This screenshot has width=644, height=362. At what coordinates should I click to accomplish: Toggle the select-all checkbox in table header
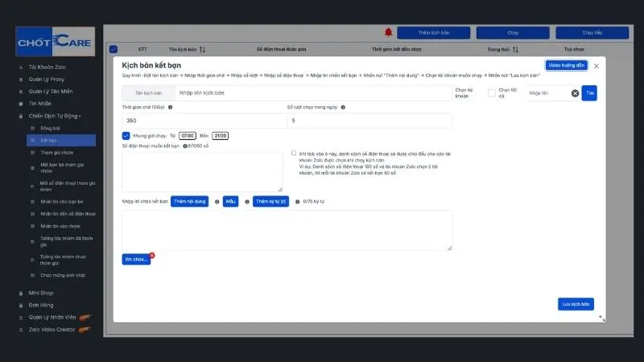point(114,49)
